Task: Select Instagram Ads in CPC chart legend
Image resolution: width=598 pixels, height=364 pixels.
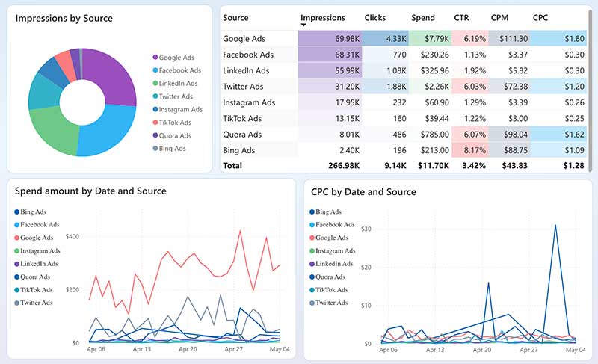Action: [x=333, y=251]
